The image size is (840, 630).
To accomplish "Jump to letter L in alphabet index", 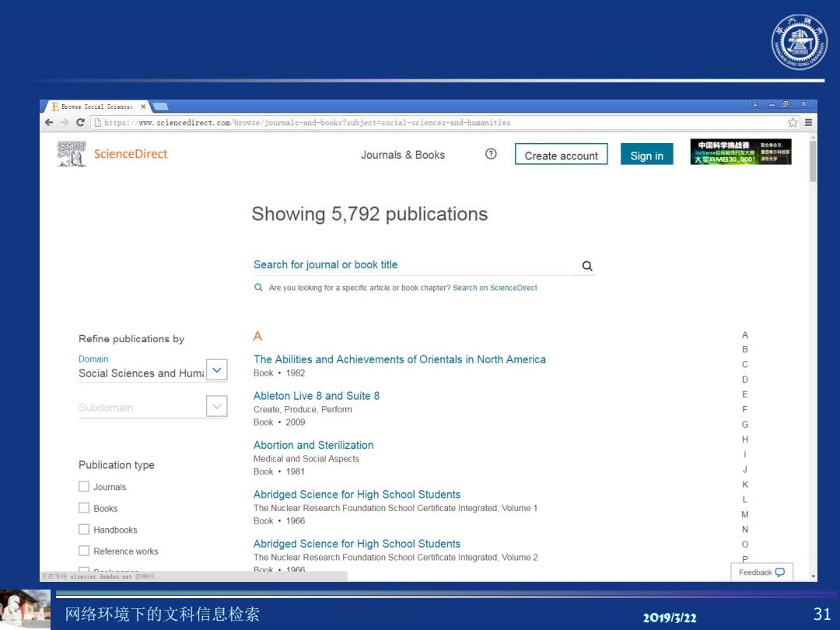I will coord(744,499).
